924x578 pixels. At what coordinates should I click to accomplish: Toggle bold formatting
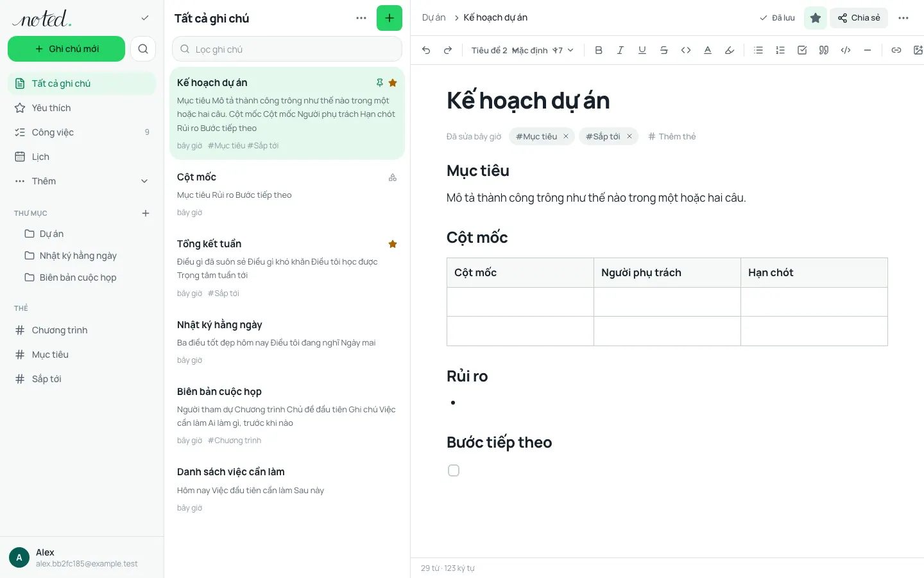click(599, 50)
